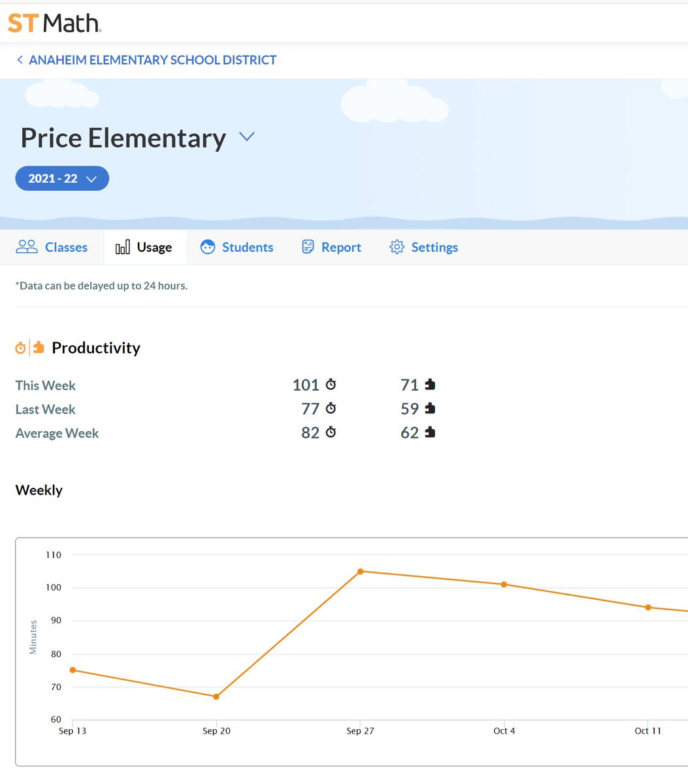
Task: Click the Sep 20 data point on chart
Action: [x=216, y=696]
